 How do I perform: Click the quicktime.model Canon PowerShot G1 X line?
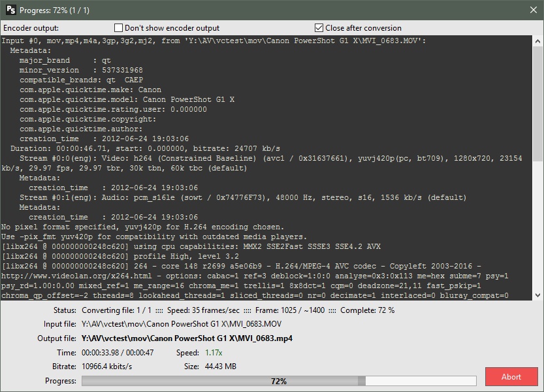click(x=127, y=99)
